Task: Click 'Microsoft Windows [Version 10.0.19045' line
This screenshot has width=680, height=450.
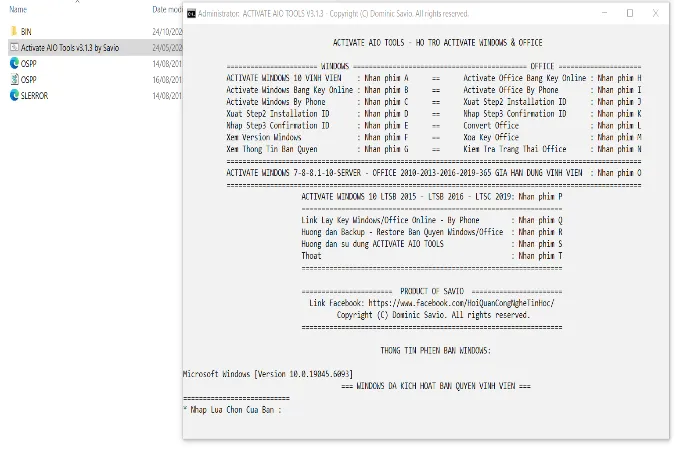Action: pyautogui.click(x=268, y=374)
